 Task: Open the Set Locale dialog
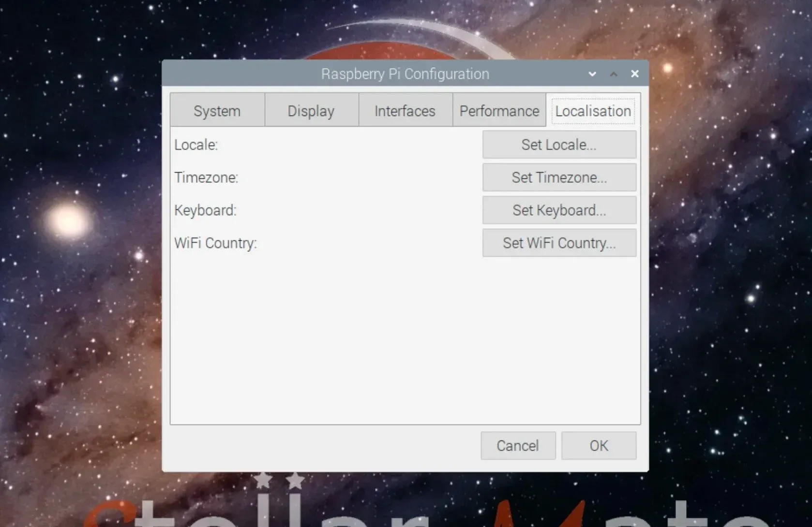pyautogui.click(x=559, y=145)
